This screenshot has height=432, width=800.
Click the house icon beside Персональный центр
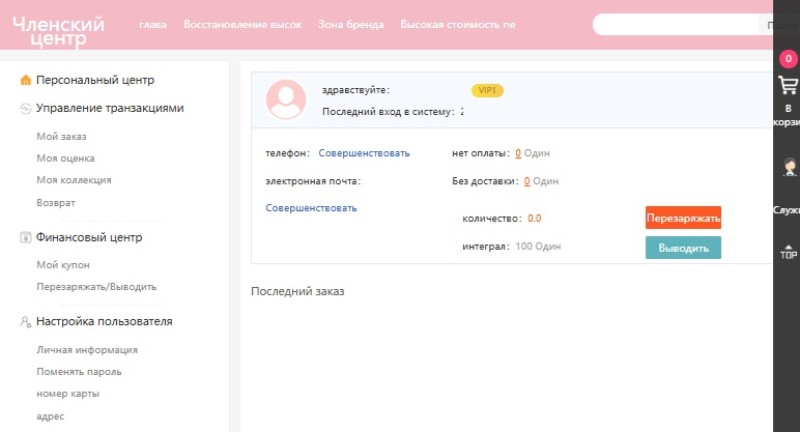coord(25,80)
